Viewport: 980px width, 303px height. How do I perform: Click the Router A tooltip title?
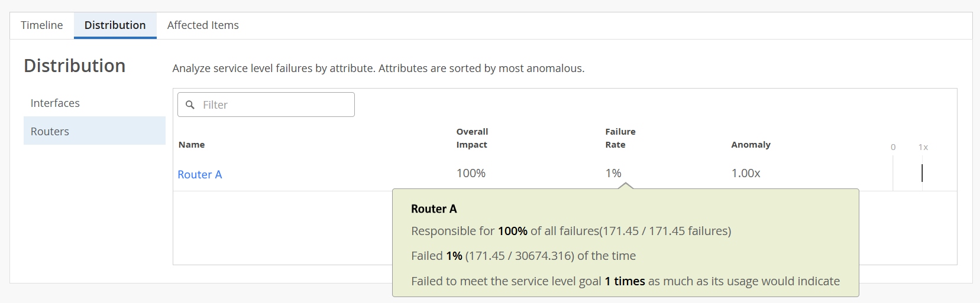(434, 209)
